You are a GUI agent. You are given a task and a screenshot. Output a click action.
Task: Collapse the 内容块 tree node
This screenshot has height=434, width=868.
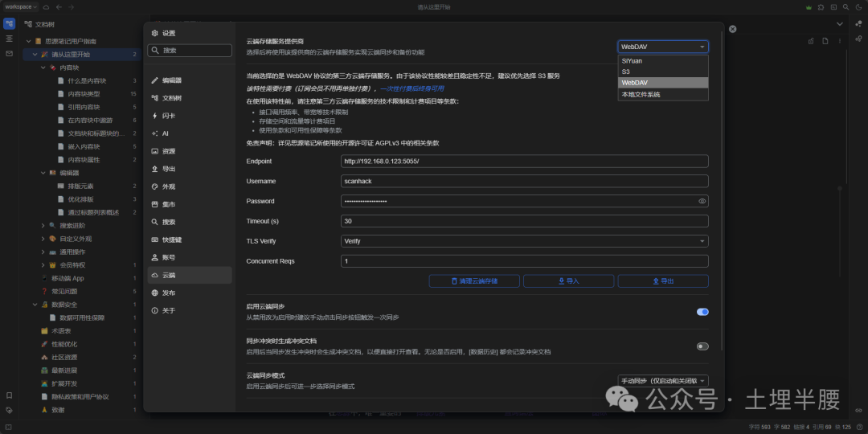pyautogui.click(x=43, y=68)
